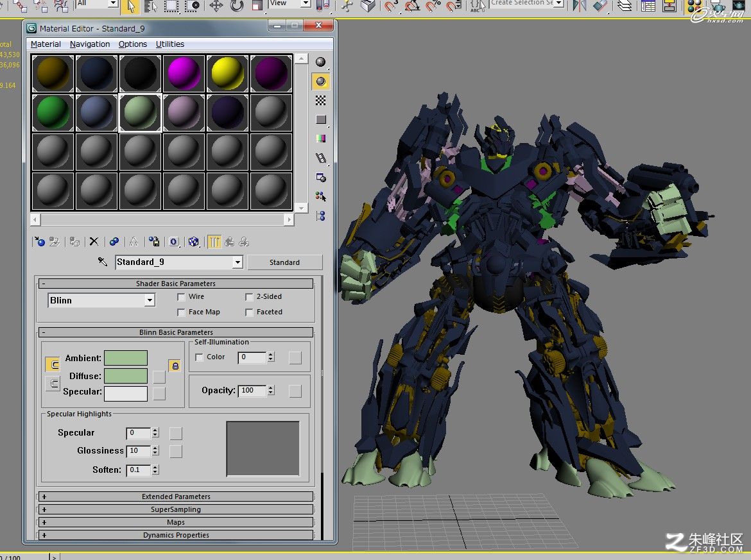
Task: Toggle the checkered Background icon
Action: (321, 100)
